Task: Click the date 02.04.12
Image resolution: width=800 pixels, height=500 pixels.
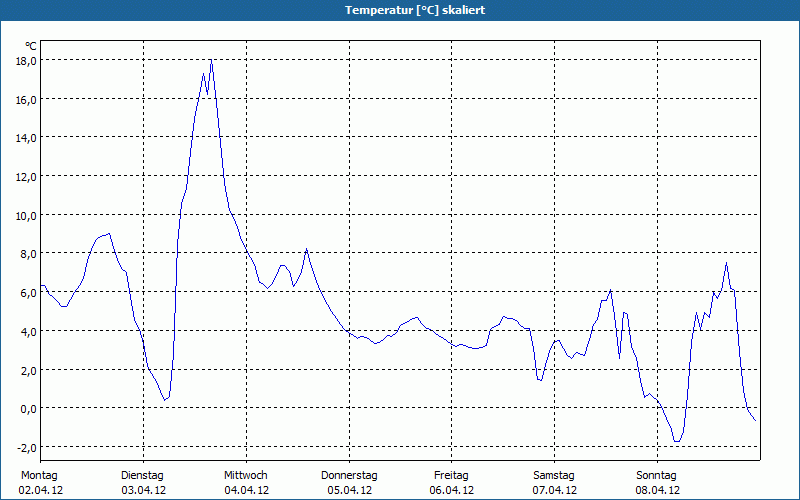Action: (x=41, y=490)
